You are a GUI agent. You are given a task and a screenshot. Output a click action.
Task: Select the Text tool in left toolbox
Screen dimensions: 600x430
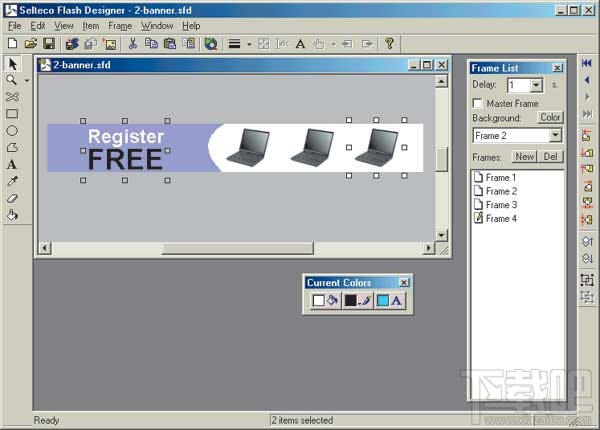(x=12, y=165)
